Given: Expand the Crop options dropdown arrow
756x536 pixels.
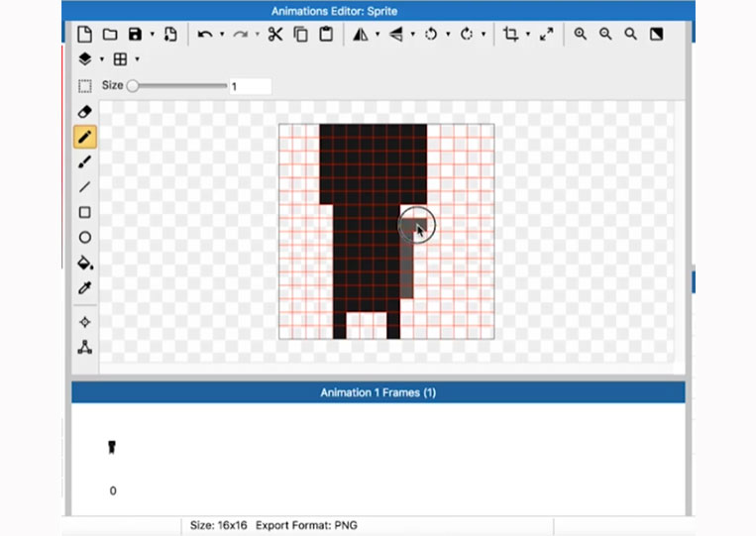Looking at the screenshot, I should coord(528,35).
